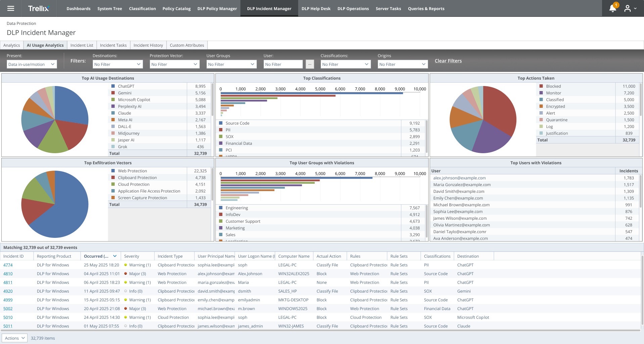The height and width of the screenshot is (344, 644).
Task: Switch to the Custom Attributes tab
Action: [187, 45]
